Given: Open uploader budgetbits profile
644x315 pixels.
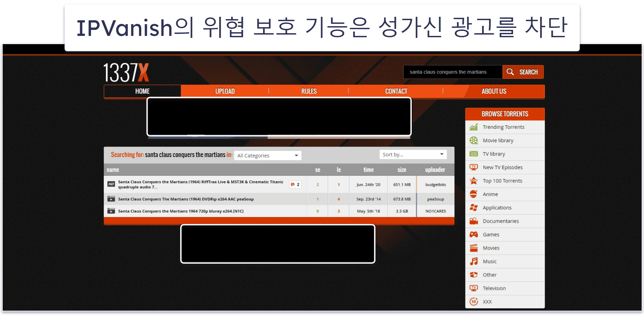Looking at the screenshot, I should point(436,185).
